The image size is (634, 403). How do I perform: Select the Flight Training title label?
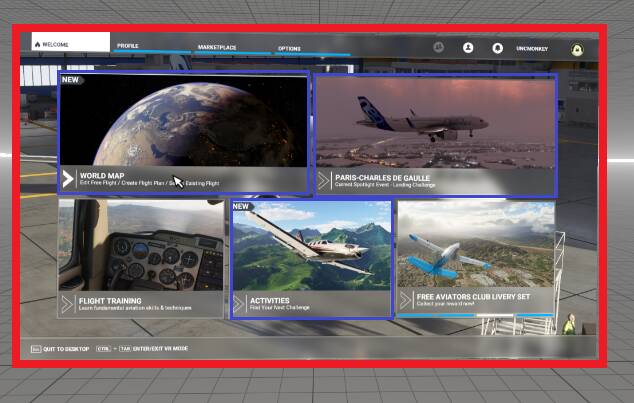pos(110,301)
